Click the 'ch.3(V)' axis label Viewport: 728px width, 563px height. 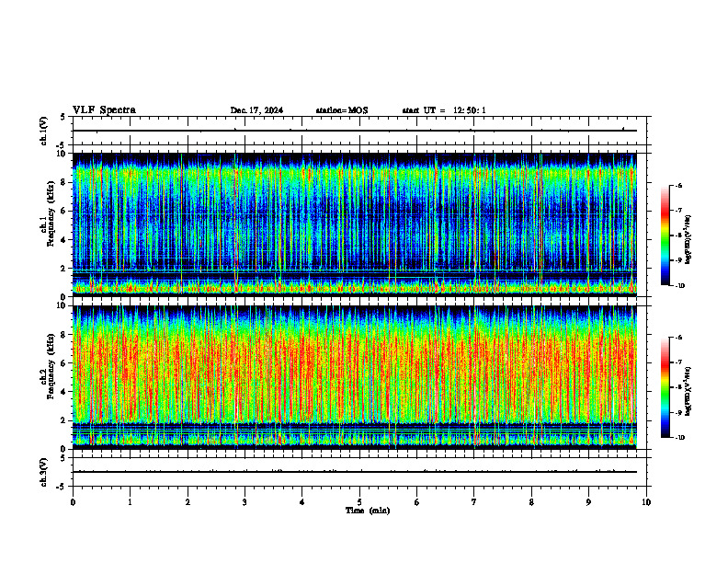(44, 473)
